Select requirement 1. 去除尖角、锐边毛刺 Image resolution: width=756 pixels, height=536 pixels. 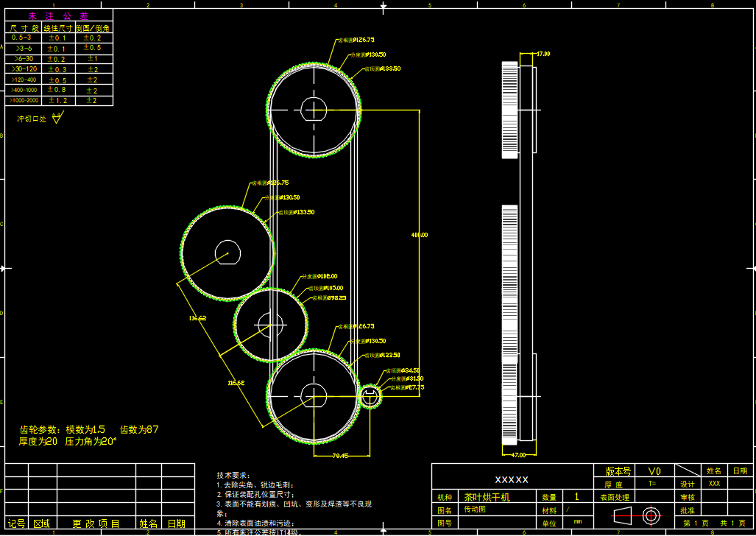point(255,485)
